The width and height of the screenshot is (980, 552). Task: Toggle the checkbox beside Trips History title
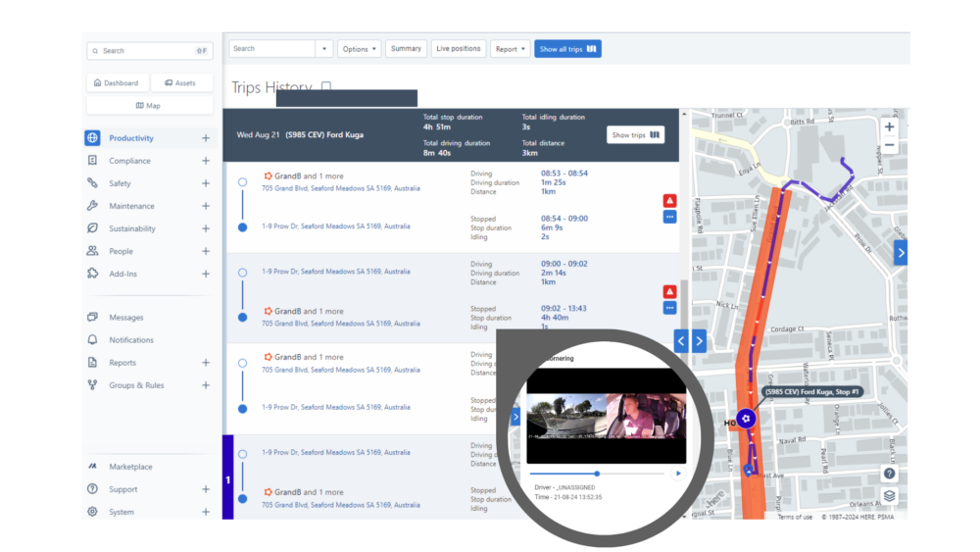(326, 87)
